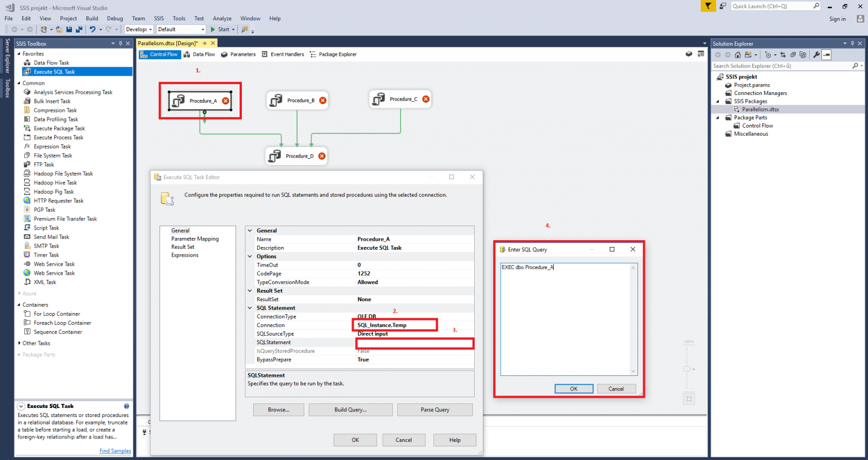The image size is (868, 460).
Task: Click the Undo toolbar icon
Action: point(93,29)
